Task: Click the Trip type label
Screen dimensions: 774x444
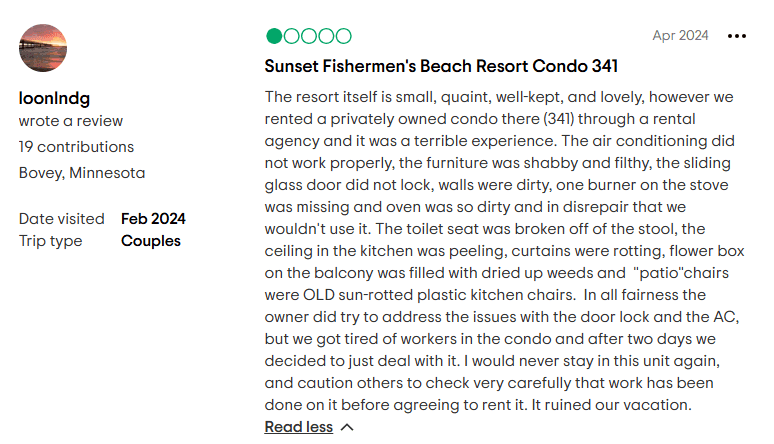Action: pyautogui.click(x=52, y=241)
